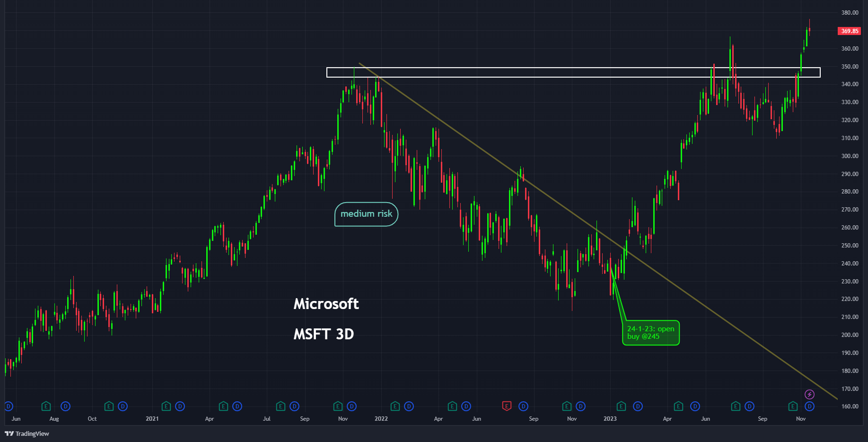
Task: Click the 380.00 price axis label
Action: click(850, 13)
